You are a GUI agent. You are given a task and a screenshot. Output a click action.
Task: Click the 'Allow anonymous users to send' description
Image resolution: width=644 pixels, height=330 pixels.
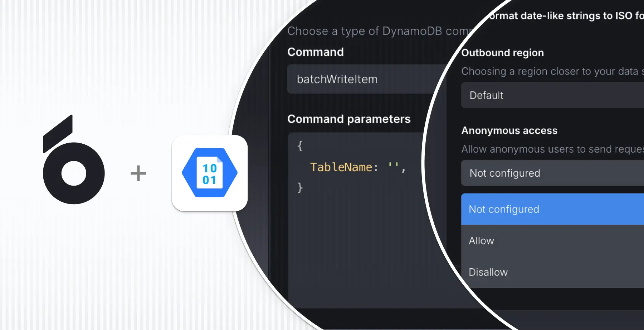tap(552, 149)
